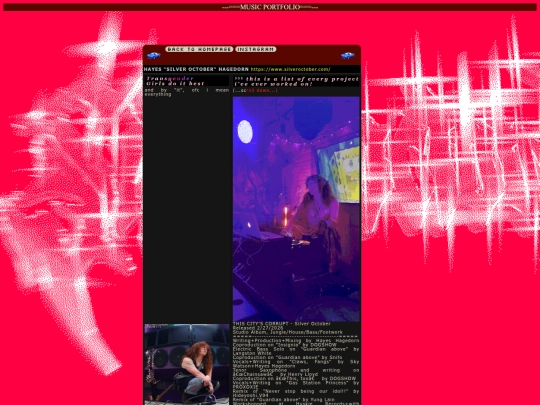
Task: Click the '(...scroll down...)' text
Action: (255, 90)
